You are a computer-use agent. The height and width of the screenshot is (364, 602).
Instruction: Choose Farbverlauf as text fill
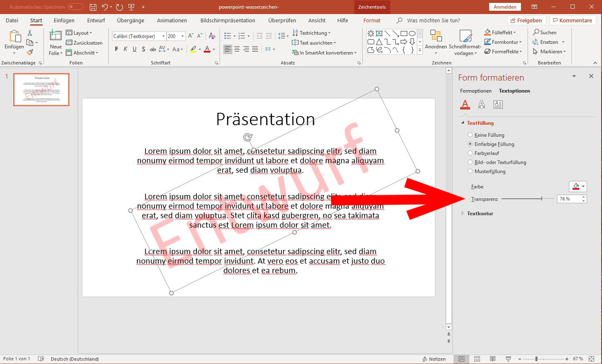pos(470,153)
